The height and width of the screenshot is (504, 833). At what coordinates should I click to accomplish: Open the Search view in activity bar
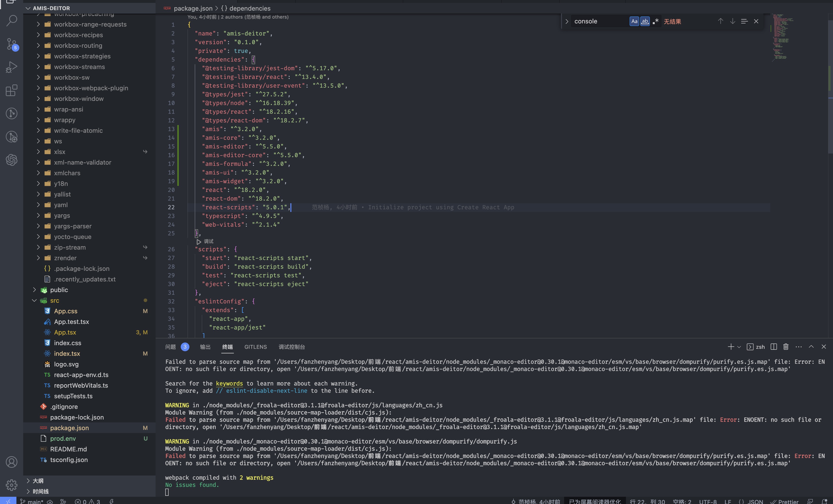tap(12, 20)
